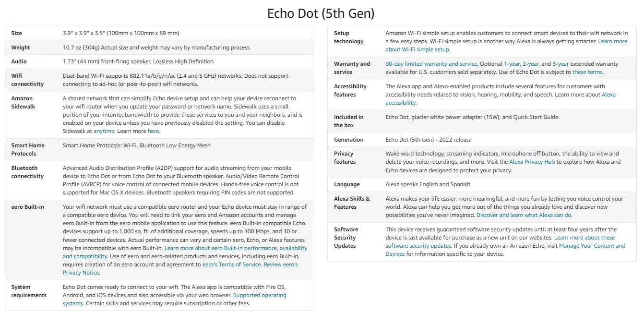Select the 1-year extended warranty link
The width and height of the screenshot is (644, 312).
(x=511, y=64)
